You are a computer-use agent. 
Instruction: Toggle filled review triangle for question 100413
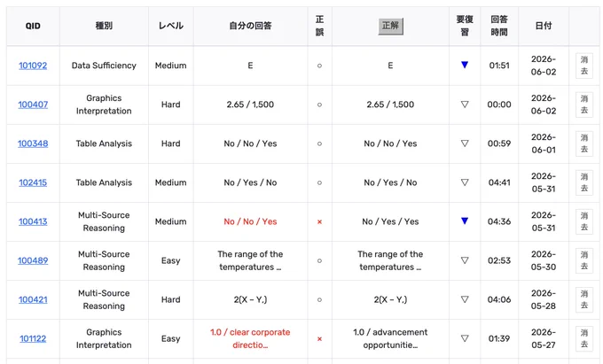[x=465, y=221]
